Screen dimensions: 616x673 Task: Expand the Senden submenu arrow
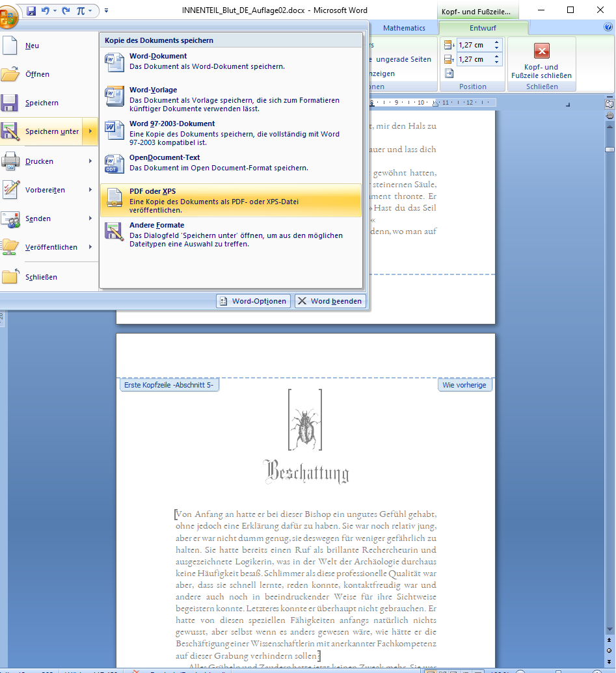click(x=90, y=218)
